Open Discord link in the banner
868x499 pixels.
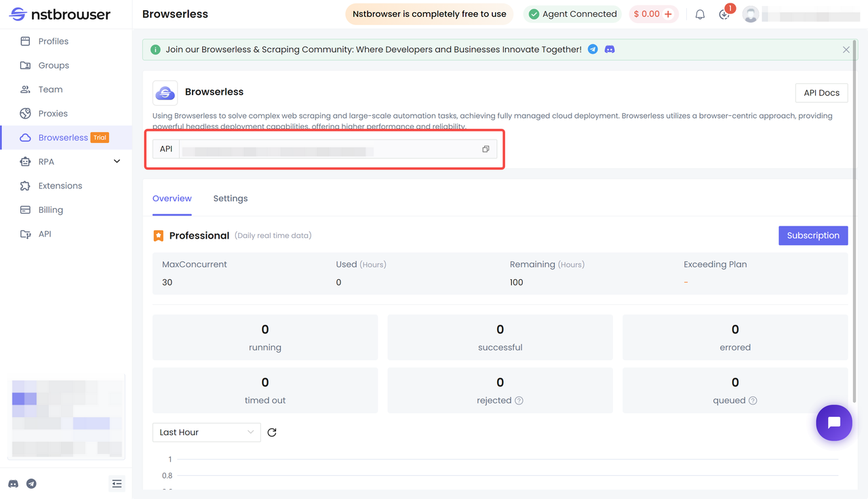[x=610, y=49]
